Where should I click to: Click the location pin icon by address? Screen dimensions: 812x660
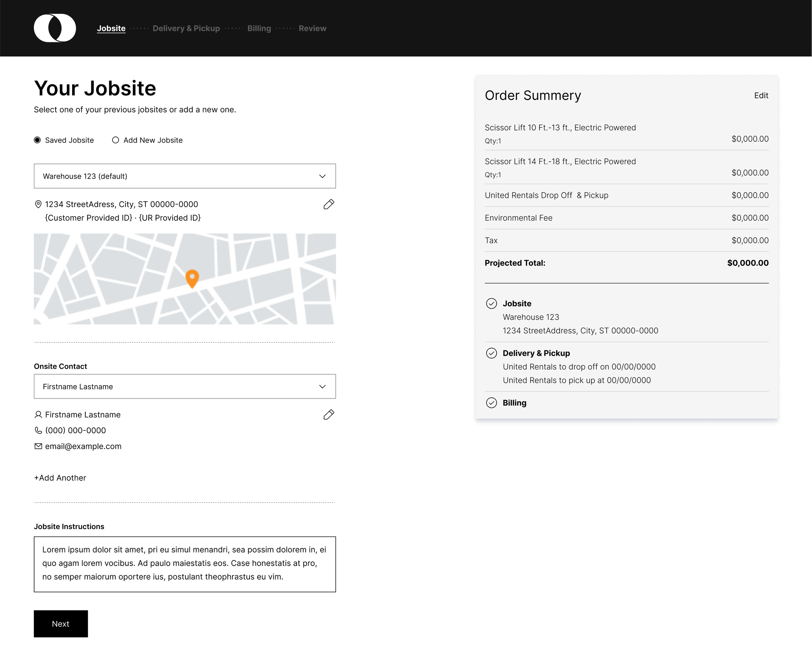tap(38, 204)
